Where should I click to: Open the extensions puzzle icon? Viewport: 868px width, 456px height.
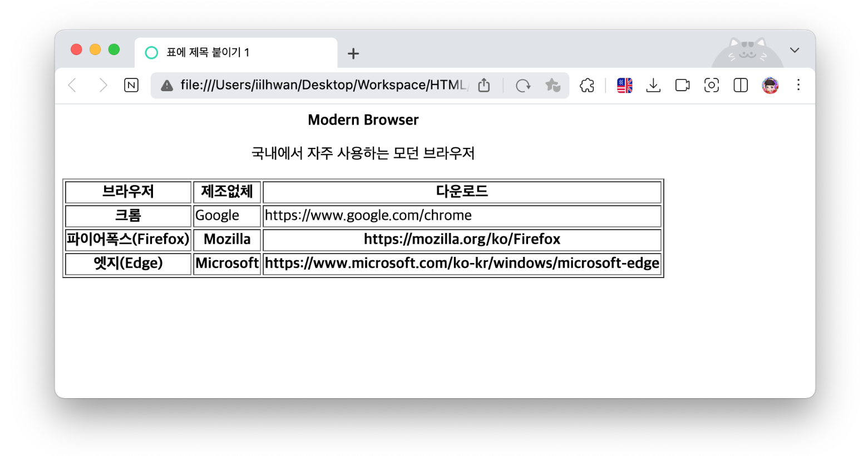(587, 85)
